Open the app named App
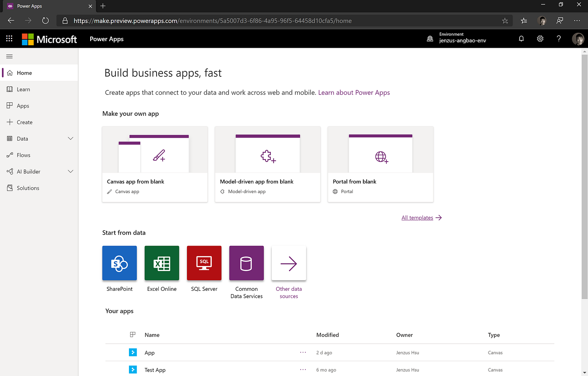Image resolution: width=588 pixels, height=376 pixels. point(150,353)
